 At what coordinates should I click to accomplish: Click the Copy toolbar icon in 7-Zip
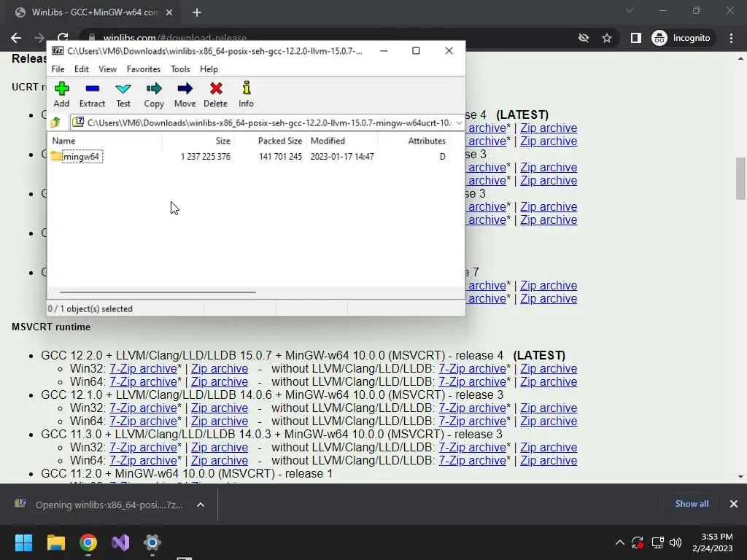point(154,94)
